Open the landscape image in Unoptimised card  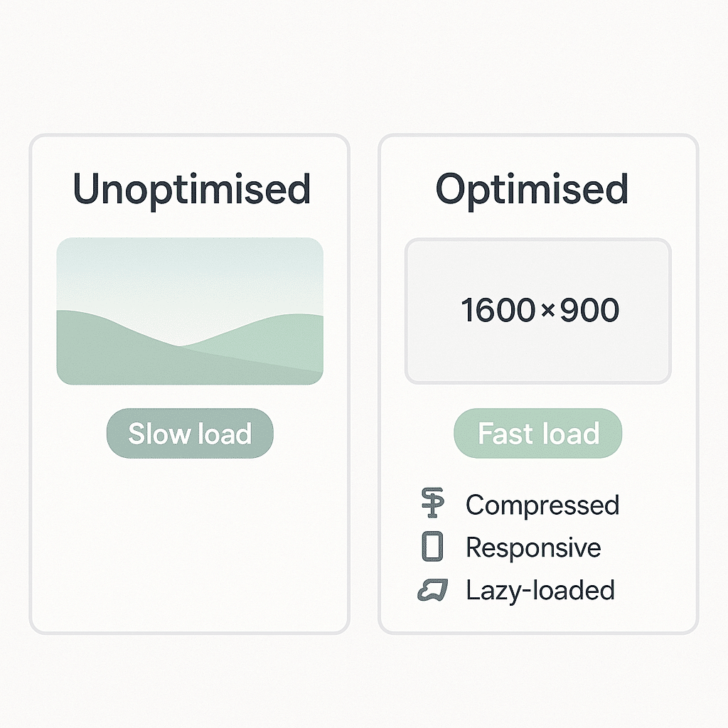[x=190, y=311]
